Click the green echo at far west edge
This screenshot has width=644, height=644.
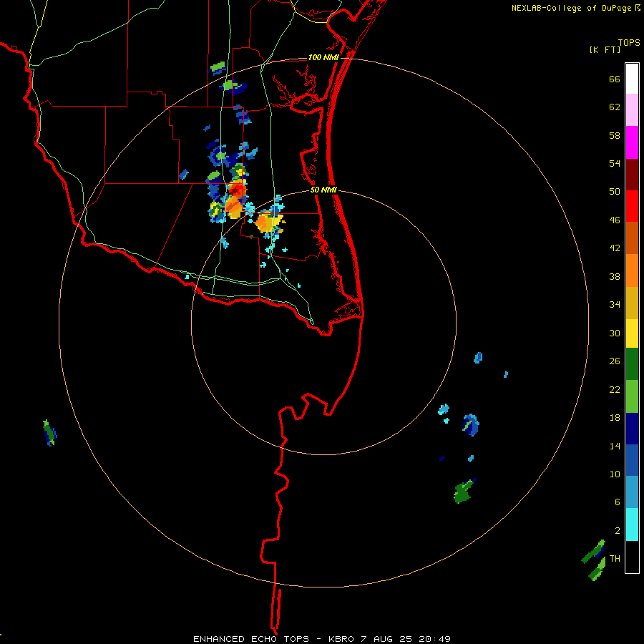[49, 433]
